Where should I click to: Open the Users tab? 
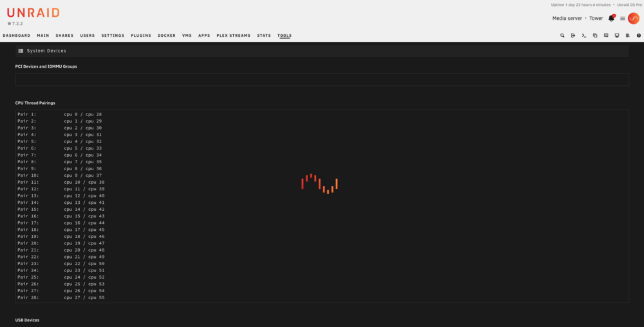88,35
